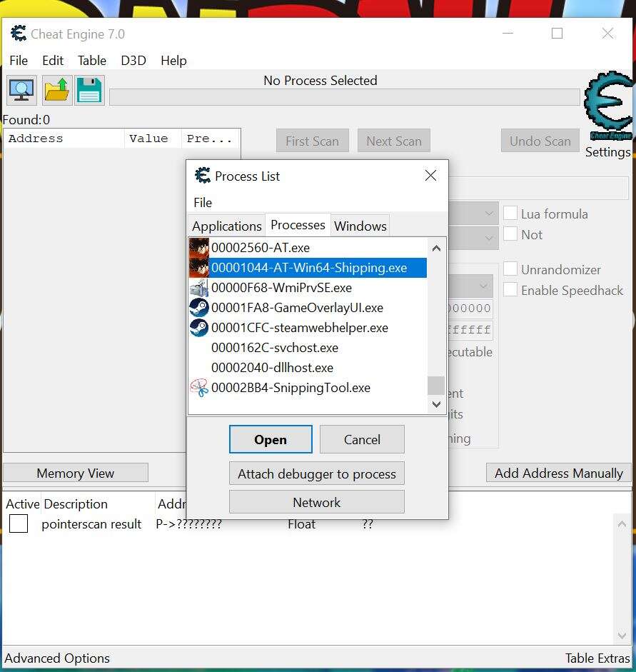This screenshot has height=672, width=636.
Task: Click the load table folder icon
Action: coord(56,90)
